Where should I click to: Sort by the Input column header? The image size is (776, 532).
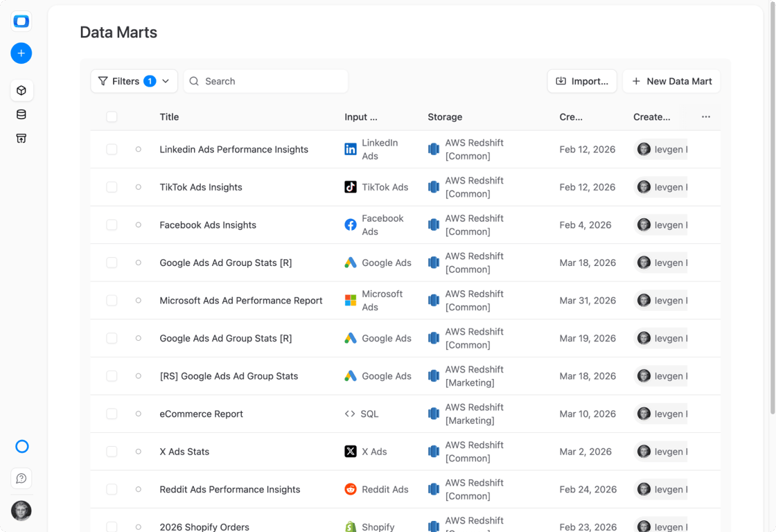click(361, 117)
